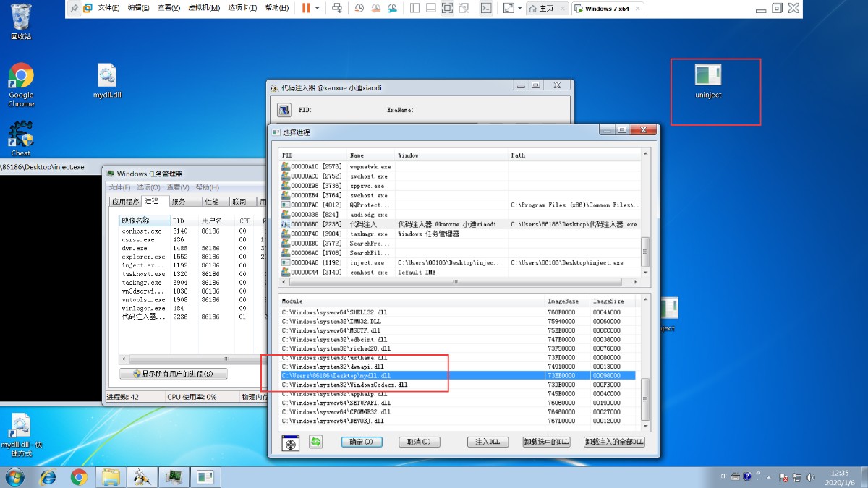868x488 pixels.
Task: Click the 确定(O) button
Action: pyautogui.click(x=361, y=442)
